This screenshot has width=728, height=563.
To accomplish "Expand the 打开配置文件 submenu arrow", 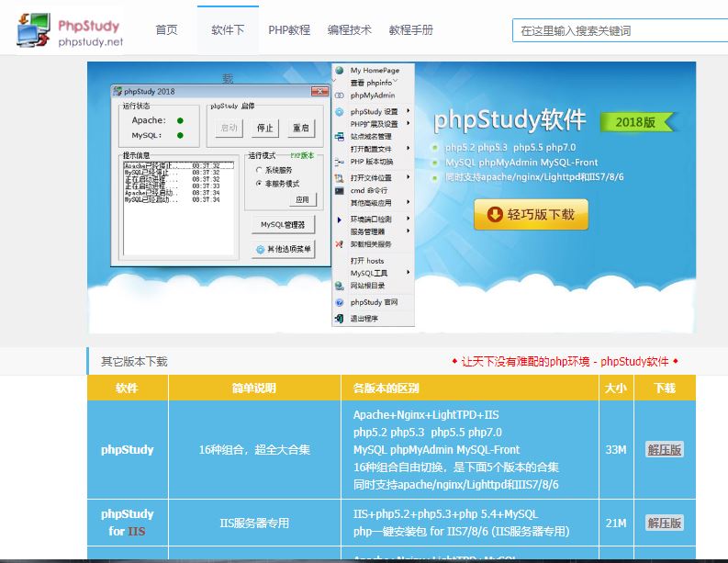I will click(408, 149).
